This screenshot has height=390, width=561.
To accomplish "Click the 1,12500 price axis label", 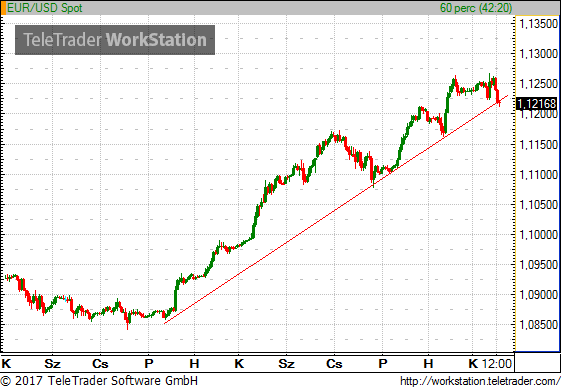I will pyautogui.click(x=538, y=84).
